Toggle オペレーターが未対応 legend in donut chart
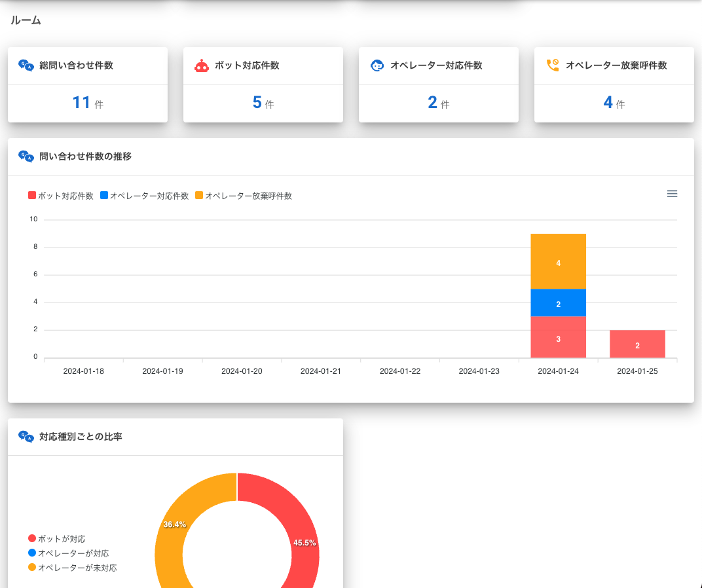This screenshot has width=702, height=588. pos(73,568)
